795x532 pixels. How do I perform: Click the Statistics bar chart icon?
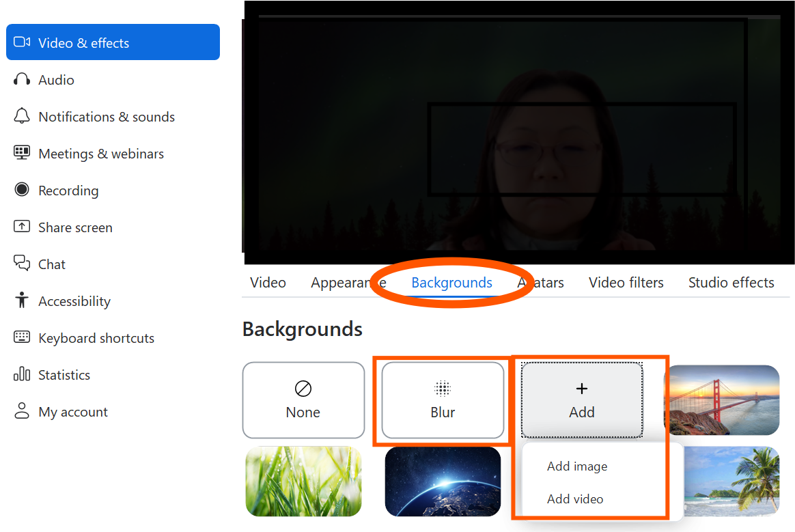coord(22,374)
